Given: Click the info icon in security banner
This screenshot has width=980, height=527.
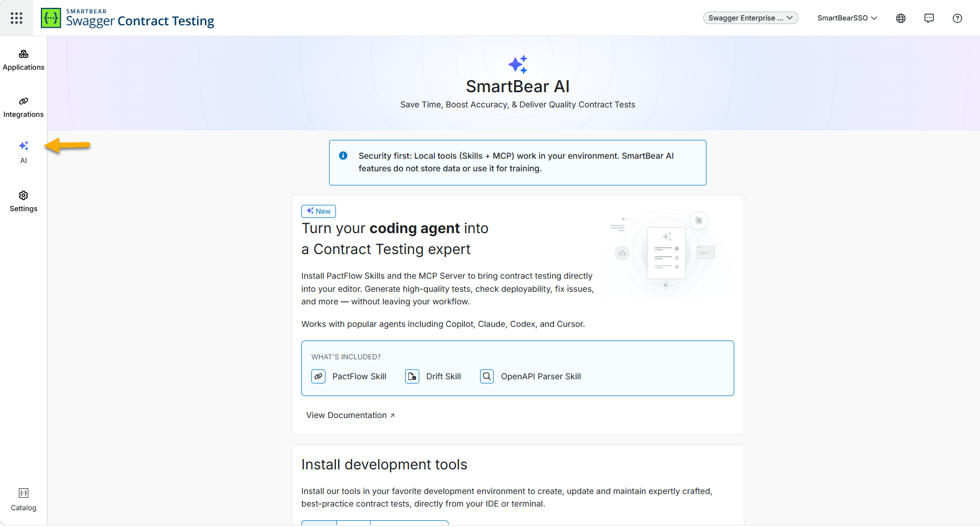Looking at the screenshot, I should [343, 156].
